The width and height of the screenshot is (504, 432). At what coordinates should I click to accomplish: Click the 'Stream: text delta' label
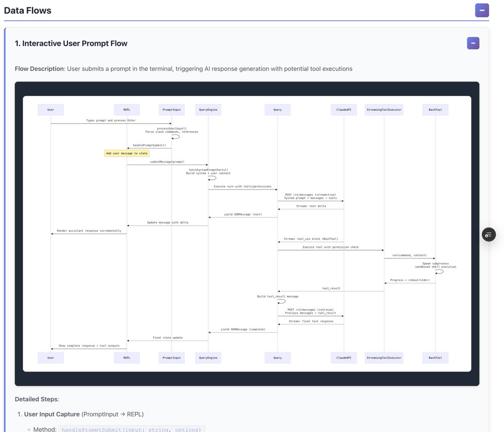tap(311, 206)
